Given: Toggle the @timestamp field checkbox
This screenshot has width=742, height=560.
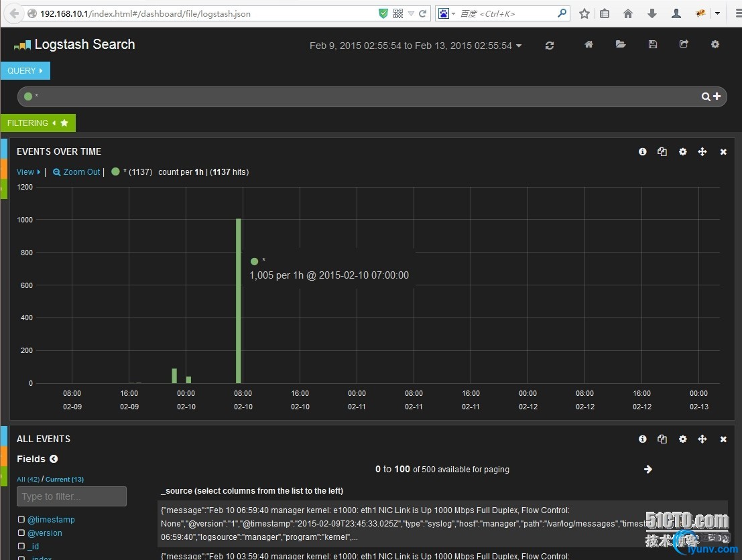Looking at the screenshot, I should pyautogui.click(x=21, y=519).
